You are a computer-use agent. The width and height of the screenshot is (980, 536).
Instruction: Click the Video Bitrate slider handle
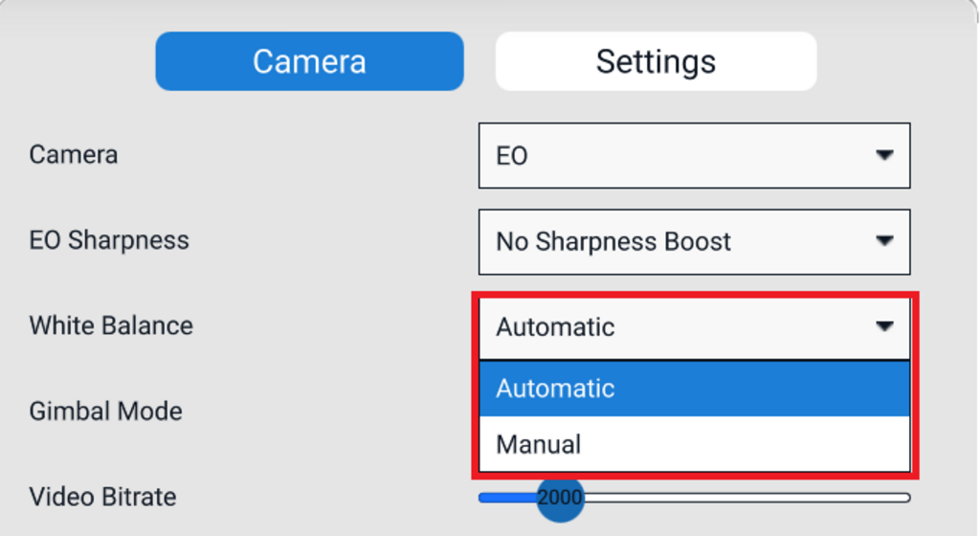pyautogui.click(x=560, y=498)
